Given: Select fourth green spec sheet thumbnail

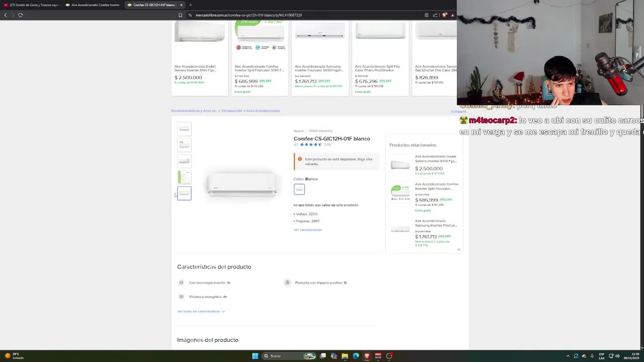Looking at the screenshot, I should pos(184,177).
